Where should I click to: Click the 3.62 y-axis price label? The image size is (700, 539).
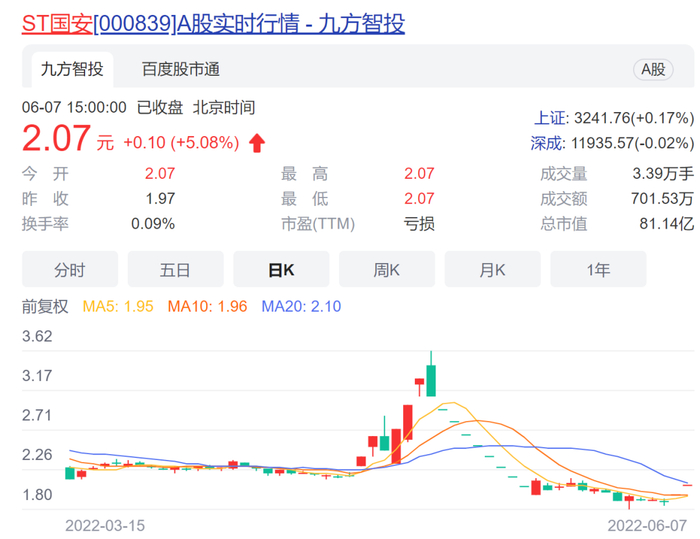tap(37, 336)
